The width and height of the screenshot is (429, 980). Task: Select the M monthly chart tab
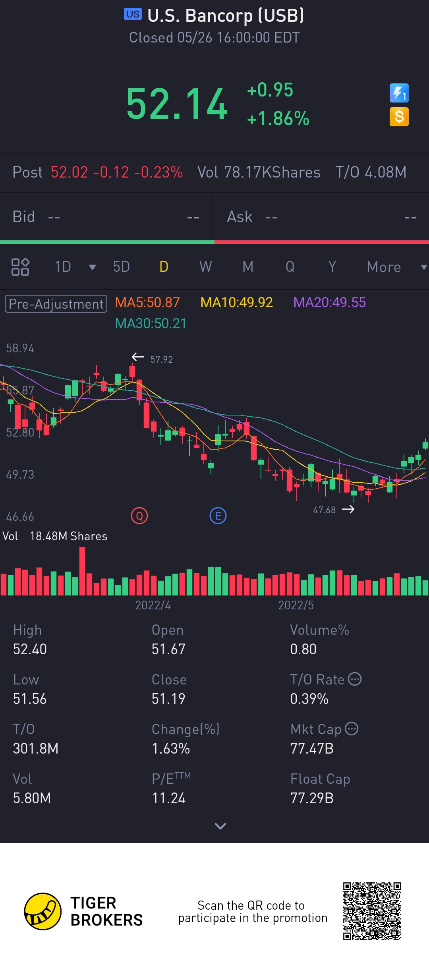coord(248,267)
